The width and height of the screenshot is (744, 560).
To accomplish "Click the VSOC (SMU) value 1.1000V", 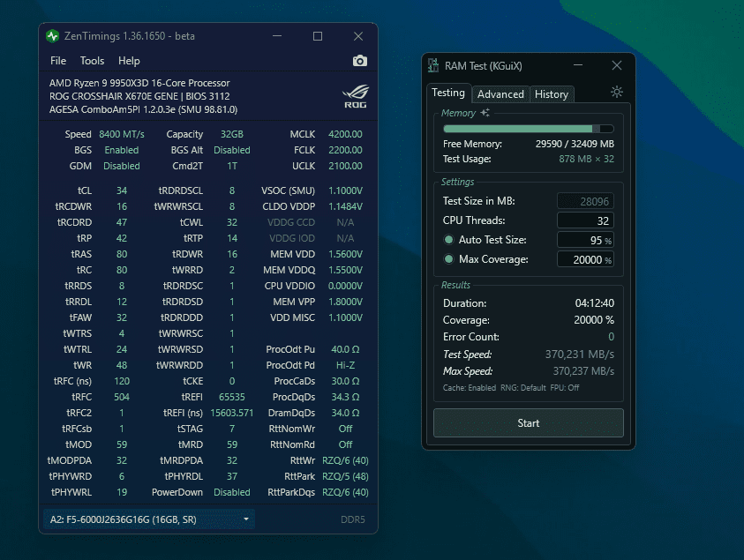I will pos(345,190).
